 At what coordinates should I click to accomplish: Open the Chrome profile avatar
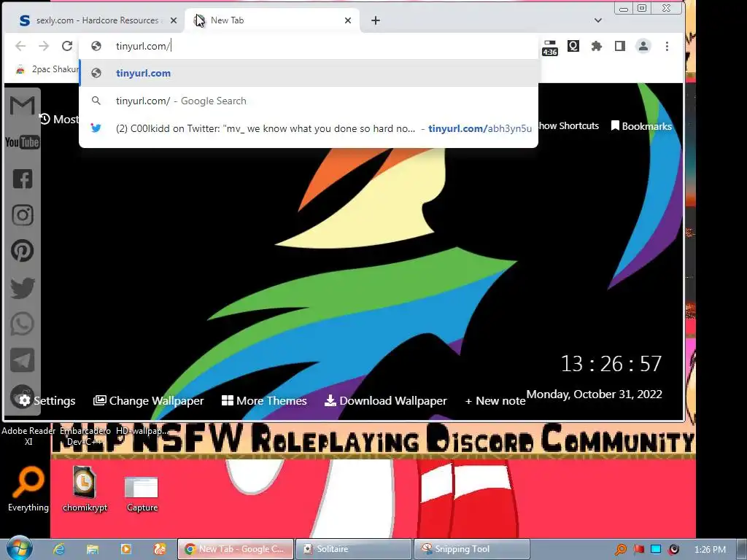click(643, 46)
